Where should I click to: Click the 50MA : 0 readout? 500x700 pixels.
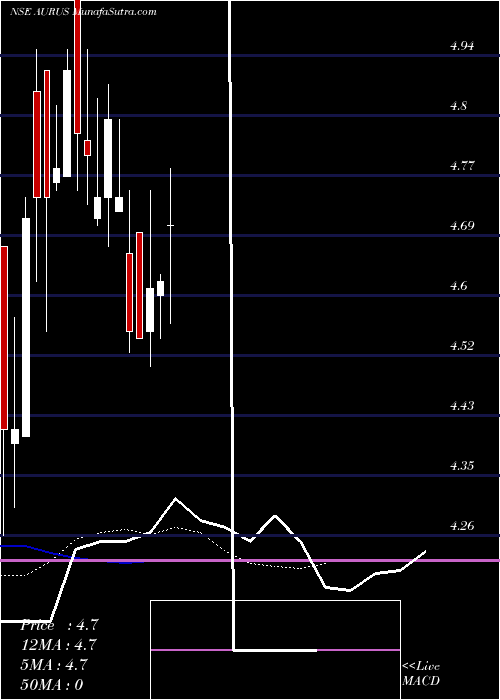coord(52,685)
